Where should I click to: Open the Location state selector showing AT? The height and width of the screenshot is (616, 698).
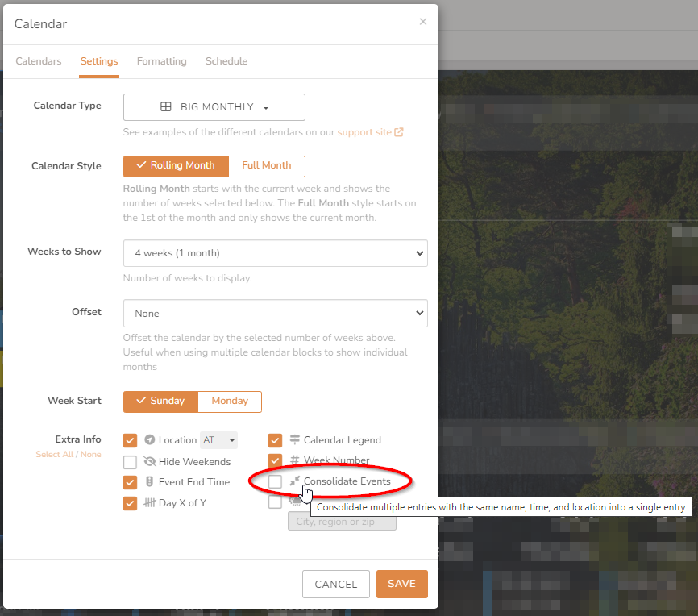tap(218, 440)
